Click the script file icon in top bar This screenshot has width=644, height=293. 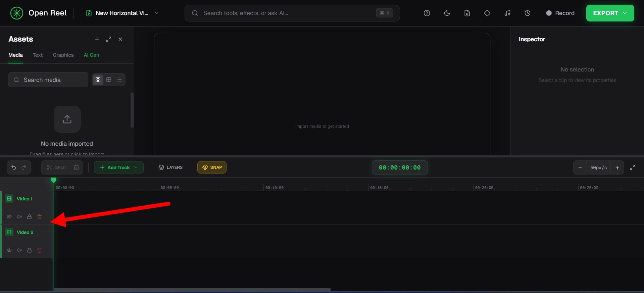coord(467,13)
